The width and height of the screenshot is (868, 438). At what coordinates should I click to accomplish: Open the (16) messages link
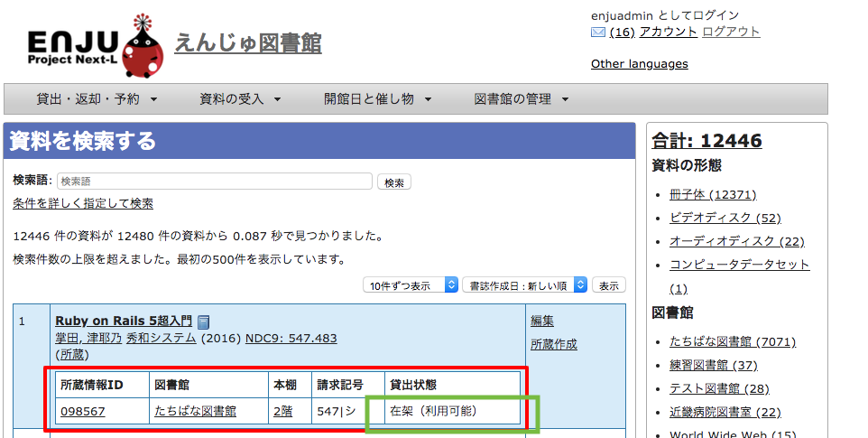pos(623,33)
